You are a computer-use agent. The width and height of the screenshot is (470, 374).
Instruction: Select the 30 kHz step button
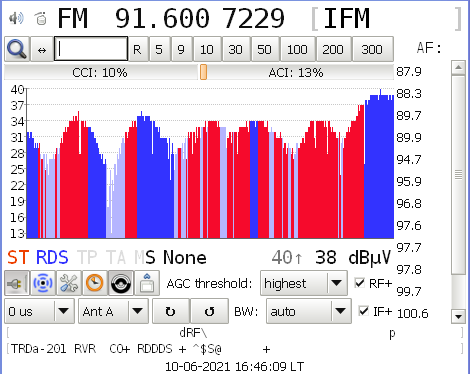point(236,49)
